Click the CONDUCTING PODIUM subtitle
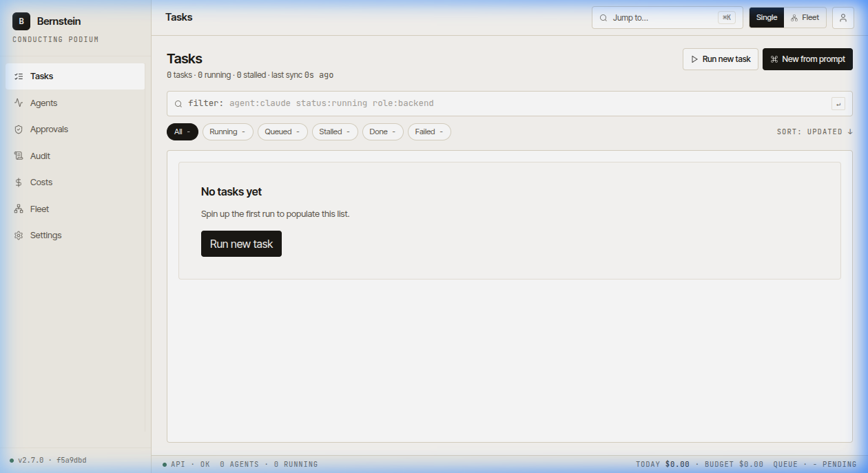Screen dimensions: 868x473 coord(56,40)
